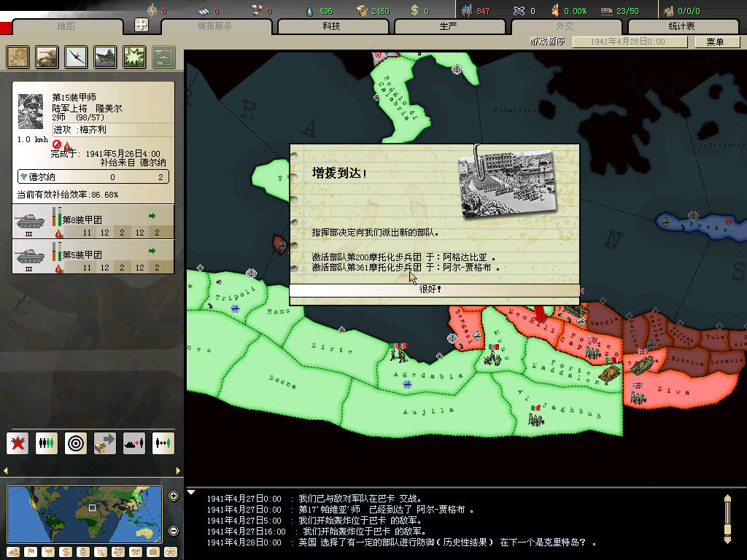Switch to supply stack map mode
The height and width of the screenshot is (560, 747).
83,552
